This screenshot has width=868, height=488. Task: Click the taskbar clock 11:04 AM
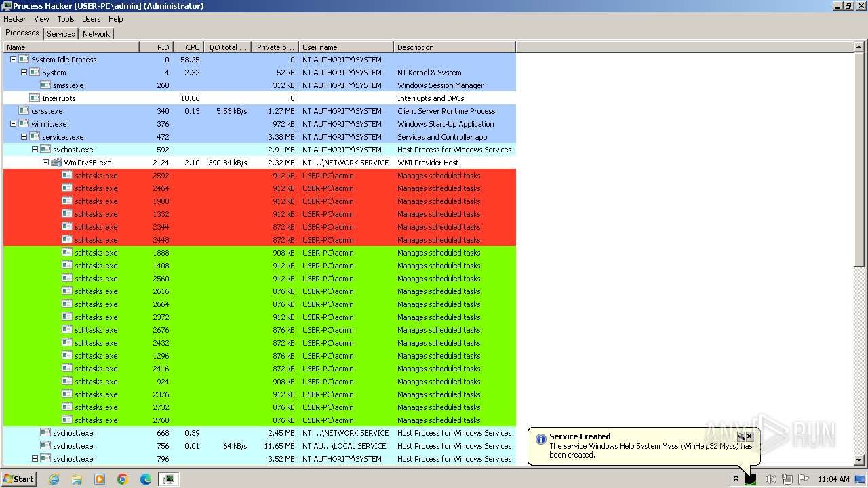pyautogui.click(x=833, y=479)
